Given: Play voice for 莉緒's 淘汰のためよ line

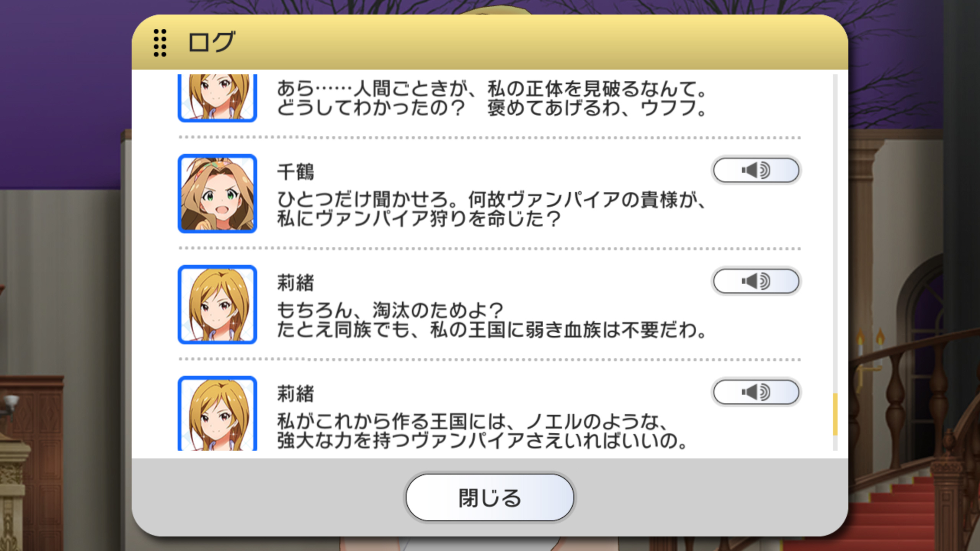Looking at the screenshot, I should pos(756,281).
